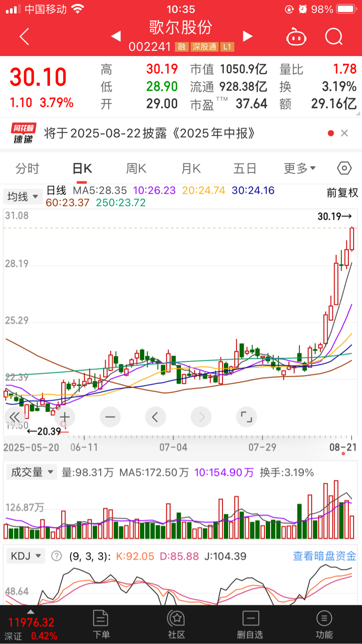Viewport: 362px width, 644px height.
Task: Tap the 07-04 date label on axis
Action: pyautogui.click(x=174, y=446)
